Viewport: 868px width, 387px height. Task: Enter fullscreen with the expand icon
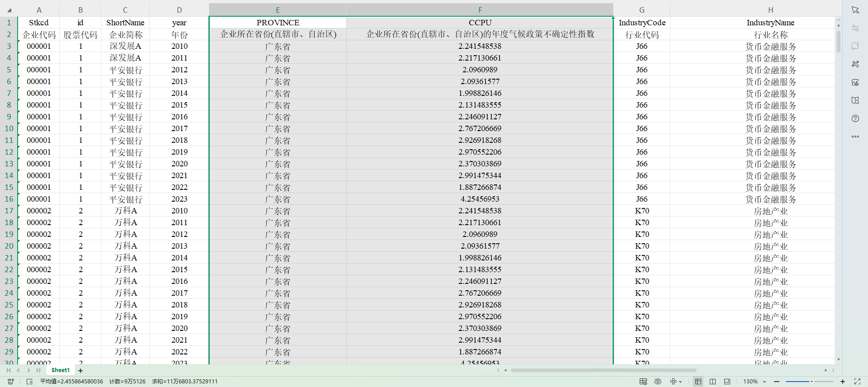tap(857, 382)
